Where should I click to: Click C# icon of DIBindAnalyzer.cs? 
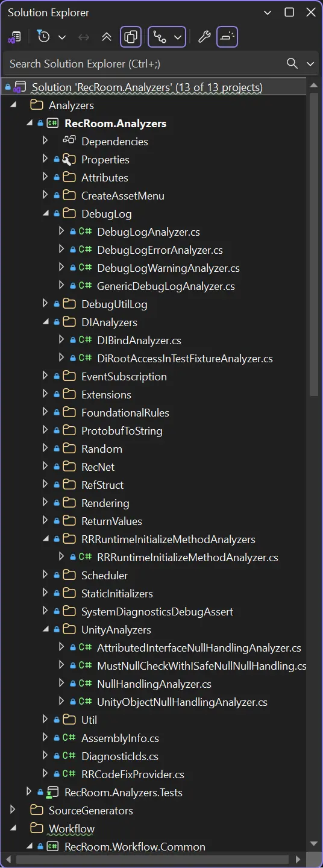coord(85,341)
